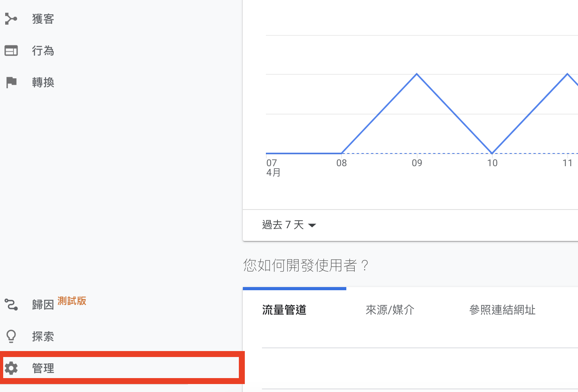Open the 行為 sidebar section
578x392 pixels.
pos(43,50)
